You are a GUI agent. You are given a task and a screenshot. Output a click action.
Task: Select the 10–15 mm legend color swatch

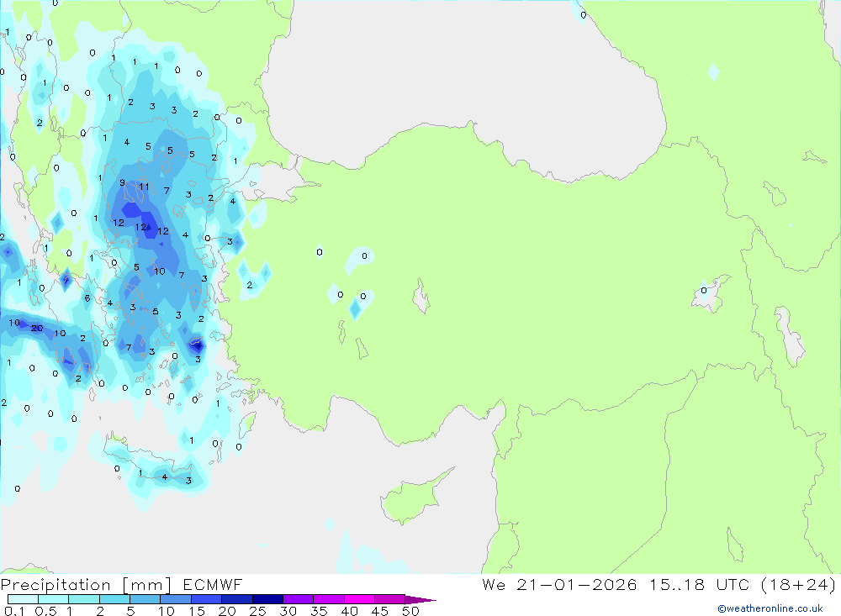(x=176, y=599)
